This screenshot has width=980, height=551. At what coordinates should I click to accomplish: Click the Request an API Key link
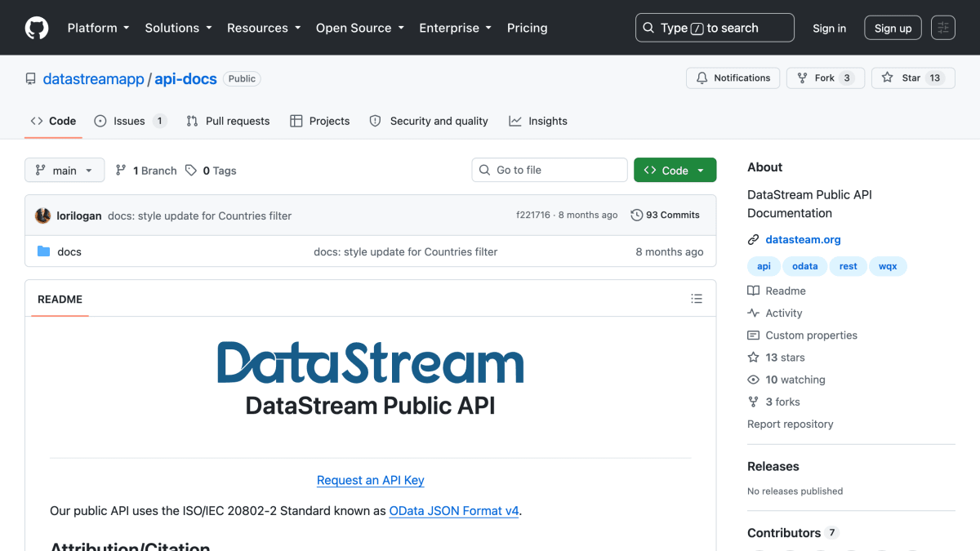tap(371, 480)
